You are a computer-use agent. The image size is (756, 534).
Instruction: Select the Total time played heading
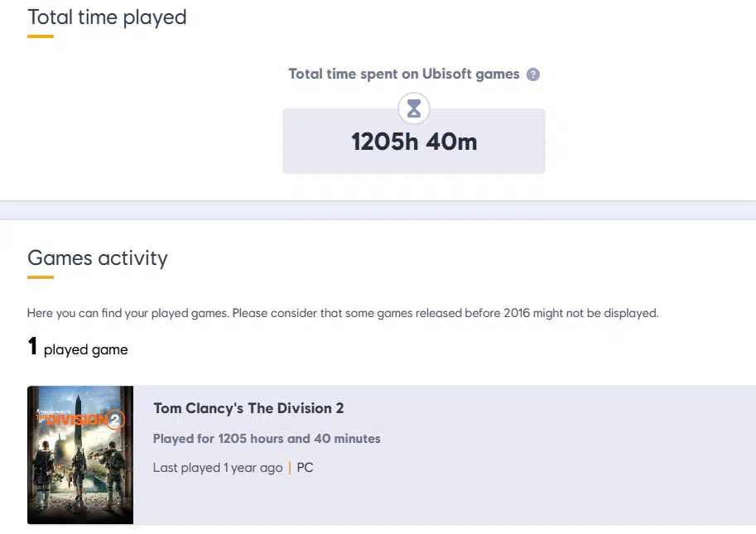[x=107, y=17]
